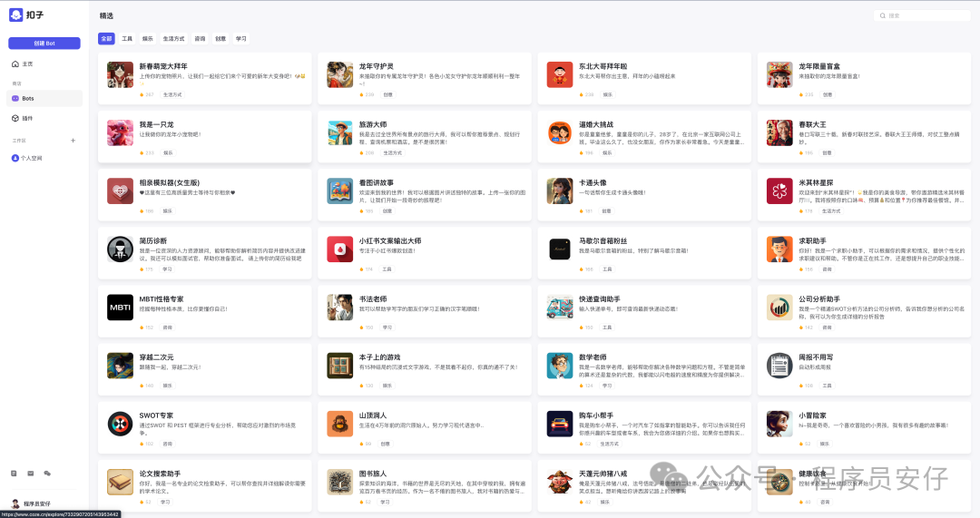Open the 米其林星探 flower avatar
980x518 pixels.
779,191
